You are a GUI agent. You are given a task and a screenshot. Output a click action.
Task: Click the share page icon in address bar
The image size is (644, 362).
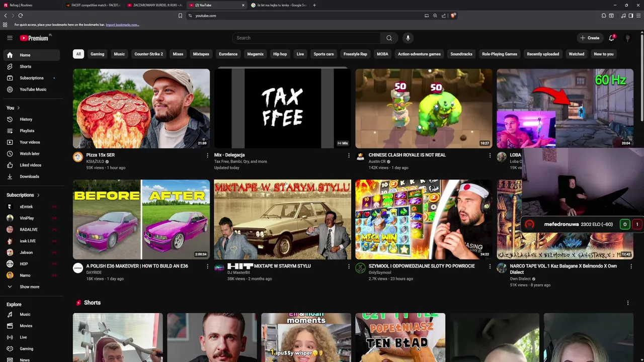444,16
